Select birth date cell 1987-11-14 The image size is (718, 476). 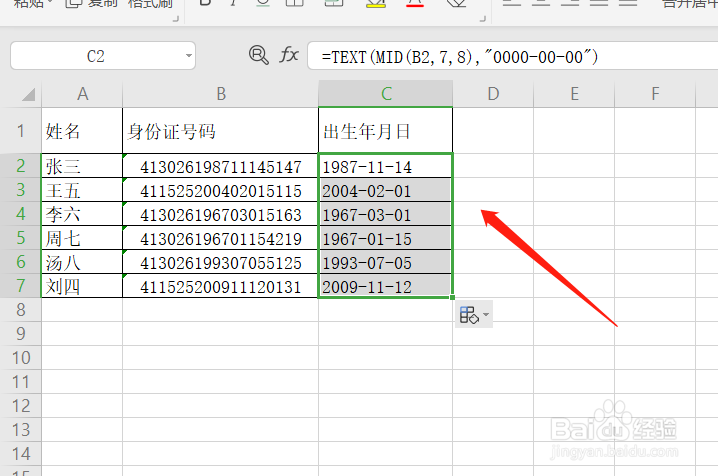click(x=386, y=166)
